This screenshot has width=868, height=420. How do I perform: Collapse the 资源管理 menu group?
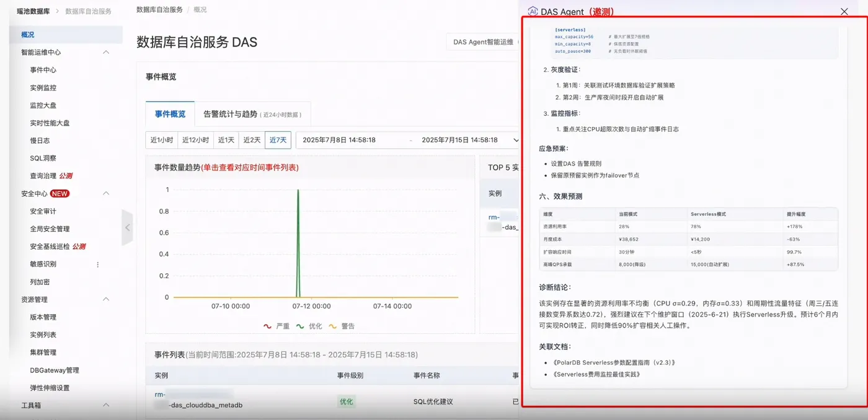point(106,299)
